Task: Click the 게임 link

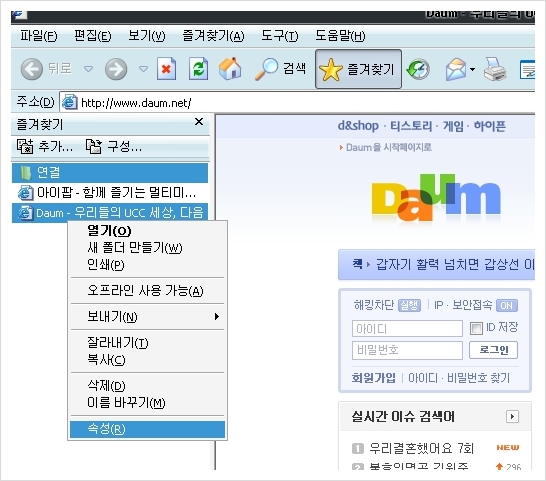Action: point(453,126)
